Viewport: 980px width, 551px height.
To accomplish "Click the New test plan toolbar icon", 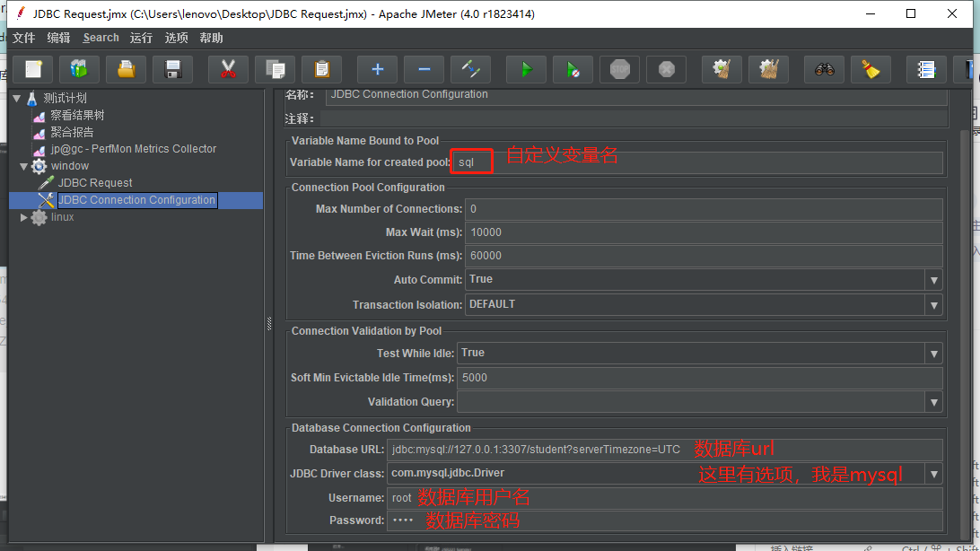I will pyautogui.click(x=34, y=69).
